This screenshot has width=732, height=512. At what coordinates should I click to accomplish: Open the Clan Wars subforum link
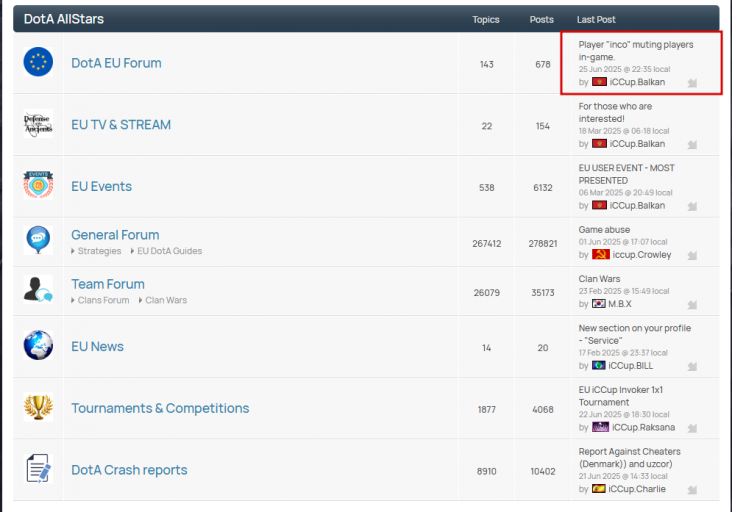coord(166,300)
